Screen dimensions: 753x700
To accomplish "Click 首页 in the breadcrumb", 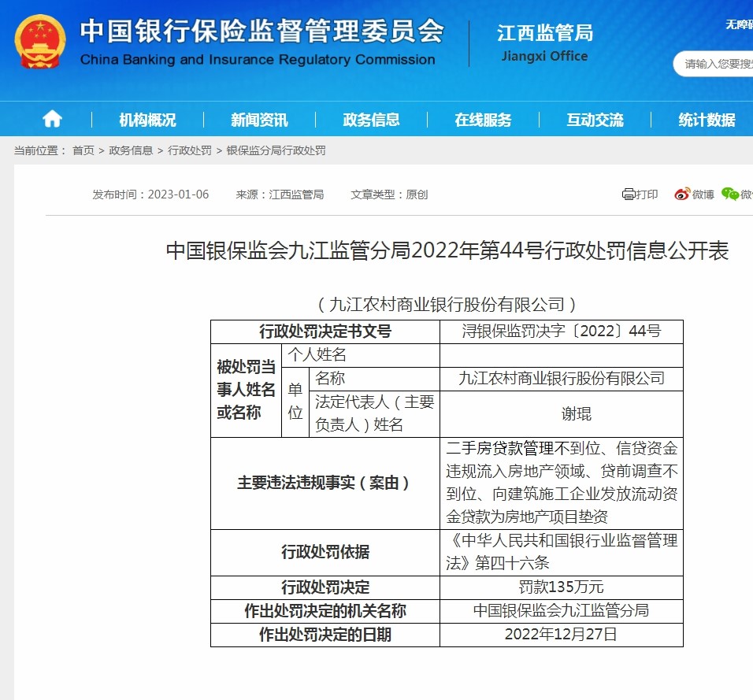I will pyautogui.click(x=83, y=150).
